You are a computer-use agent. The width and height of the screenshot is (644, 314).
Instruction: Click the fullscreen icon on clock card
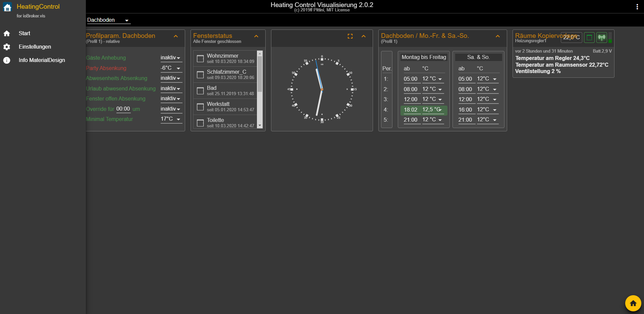(x=350, y=36)
